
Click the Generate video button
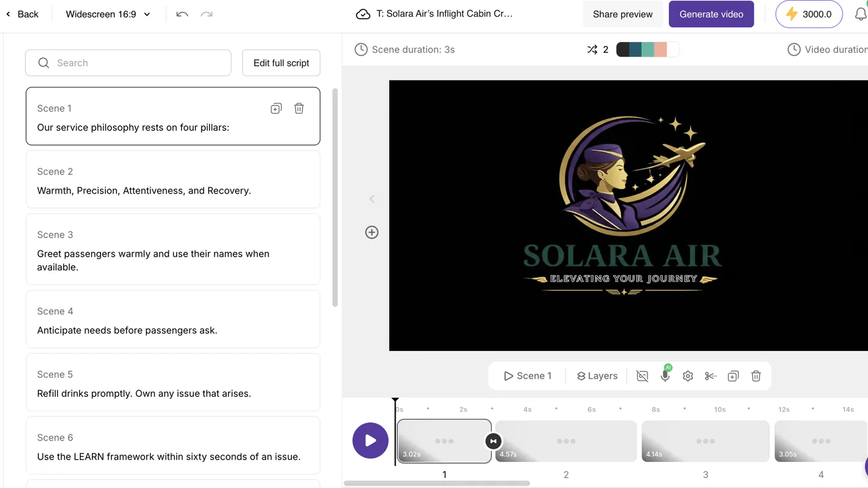click(x=711, y=14)
